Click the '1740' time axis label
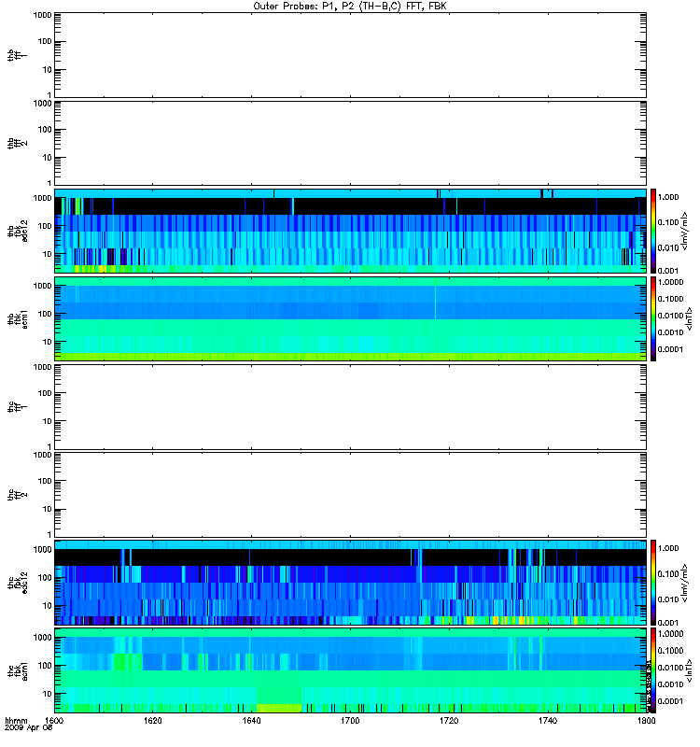The height and width of the screenshot is (747, 700). pyautogui.click(x=548, y=721)
